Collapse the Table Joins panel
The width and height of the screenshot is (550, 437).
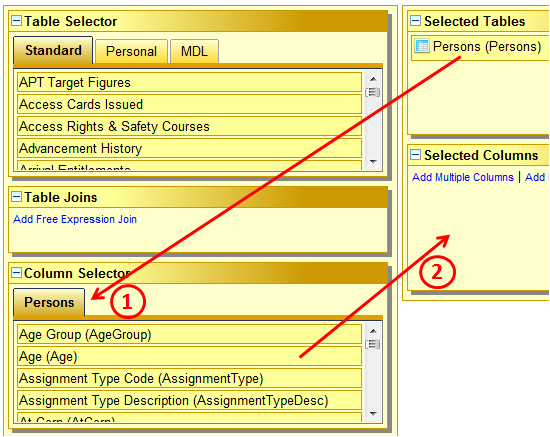click(16, 196)
